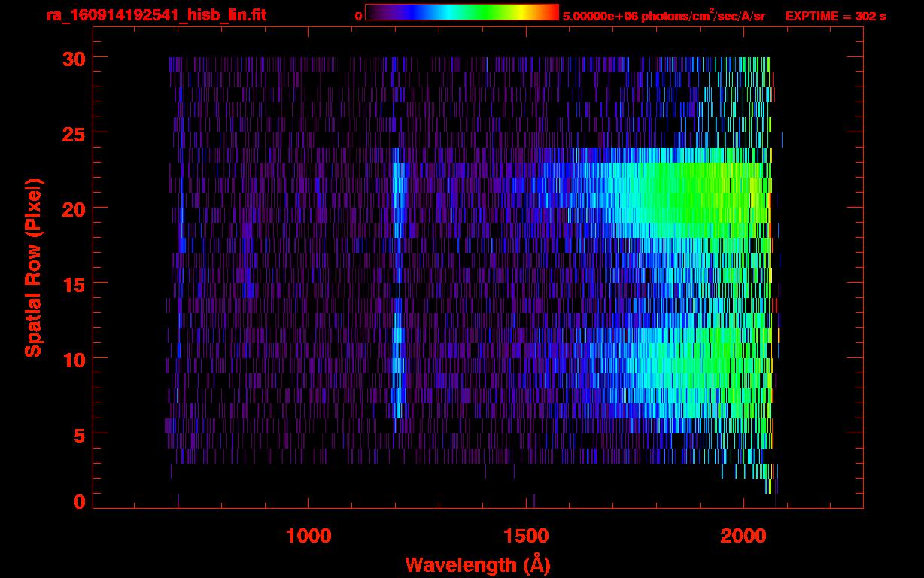Click the Spatial Row (Pixel) axis title
The height and width of the screenshot is (578, 924).
(x=33, y=268)
